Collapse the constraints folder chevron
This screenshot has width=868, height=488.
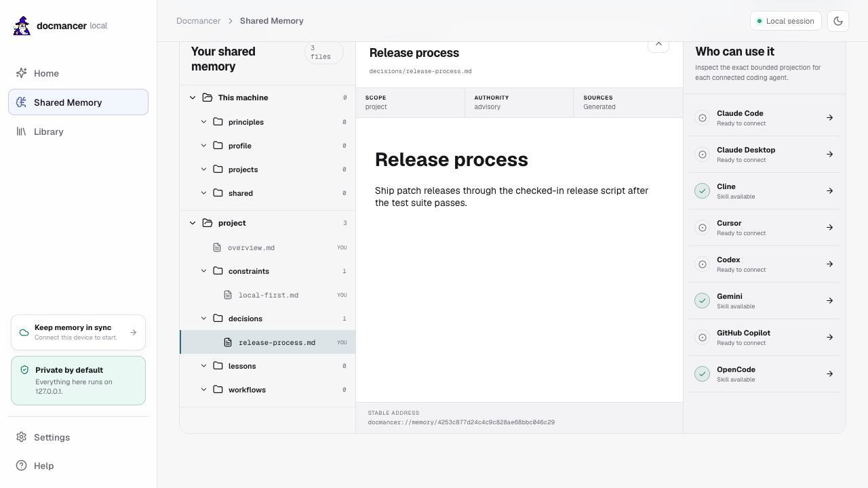pyautogui.click(x=203, y=271)
